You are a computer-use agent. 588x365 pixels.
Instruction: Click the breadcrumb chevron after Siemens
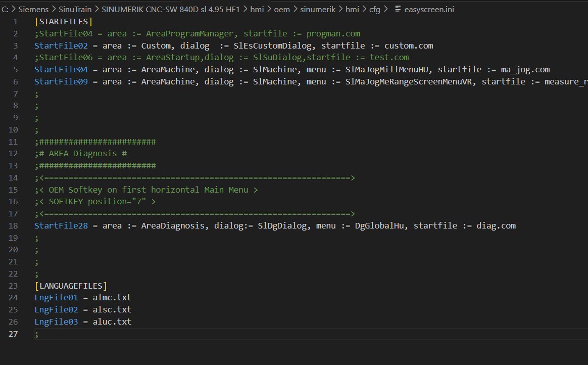click(53, 9)
